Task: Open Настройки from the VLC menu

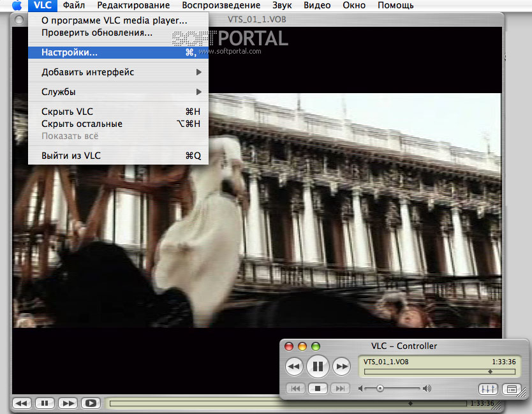Action: pyautogui.click(x=119, y=52)
